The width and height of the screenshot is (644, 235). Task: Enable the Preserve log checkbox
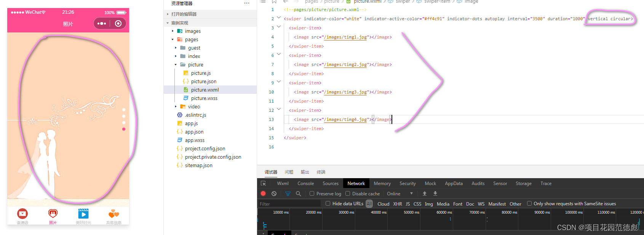(312, 193)
